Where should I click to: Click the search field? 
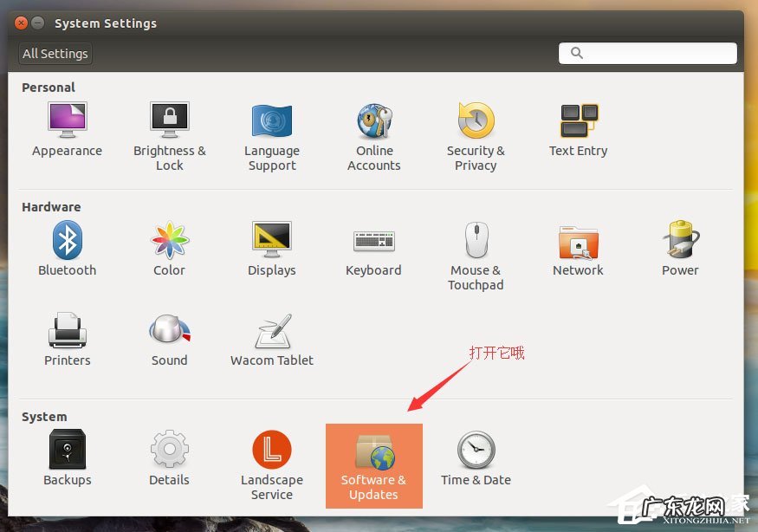[646, 53]
